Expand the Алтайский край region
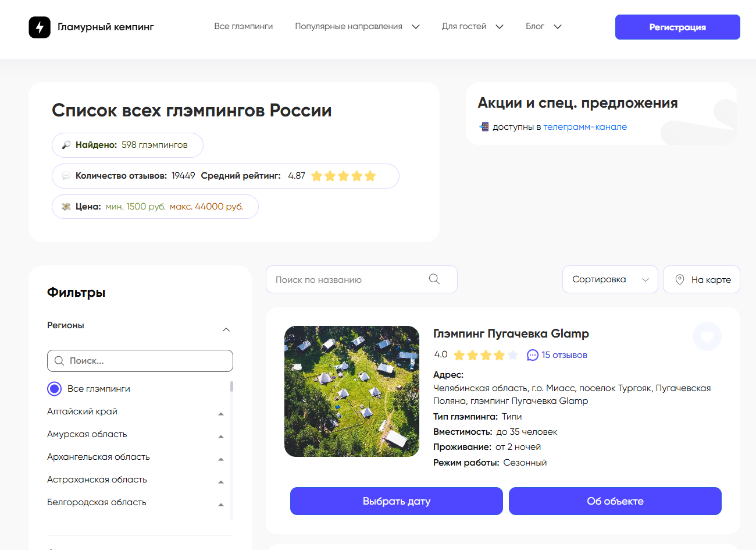Image resolution: width=756 pixels, height=550 pixels. 221,414
